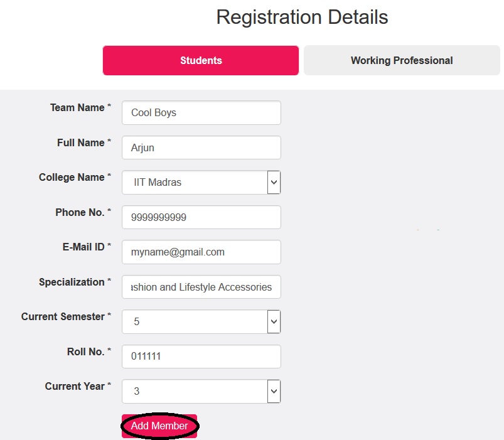Click the Registration Details heading
Image resolution: width=504 pixels, height=440 pixels.
click(302, 17)
